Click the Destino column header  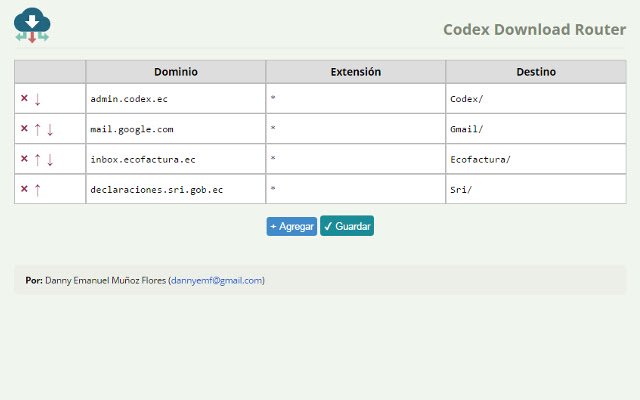(536, 72)
